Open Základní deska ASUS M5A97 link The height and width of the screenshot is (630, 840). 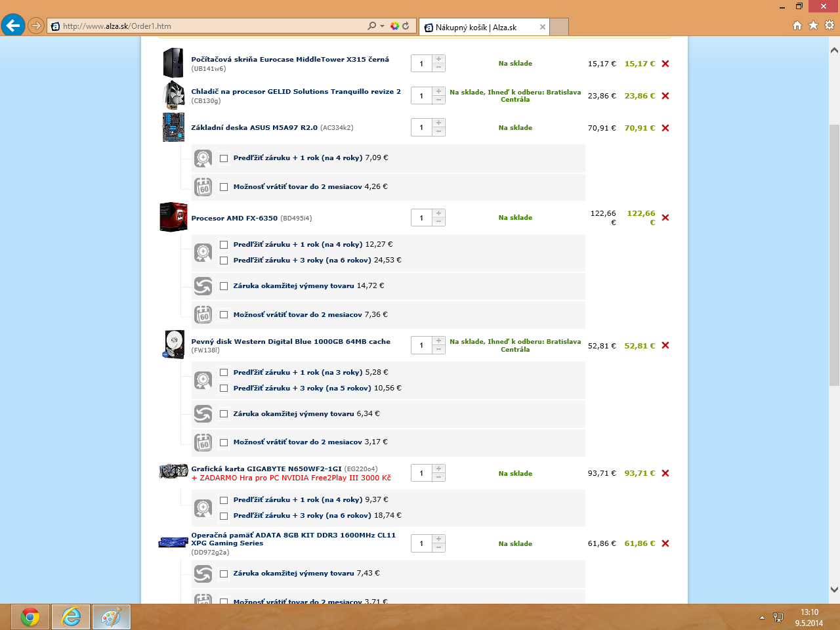point(254,127)
